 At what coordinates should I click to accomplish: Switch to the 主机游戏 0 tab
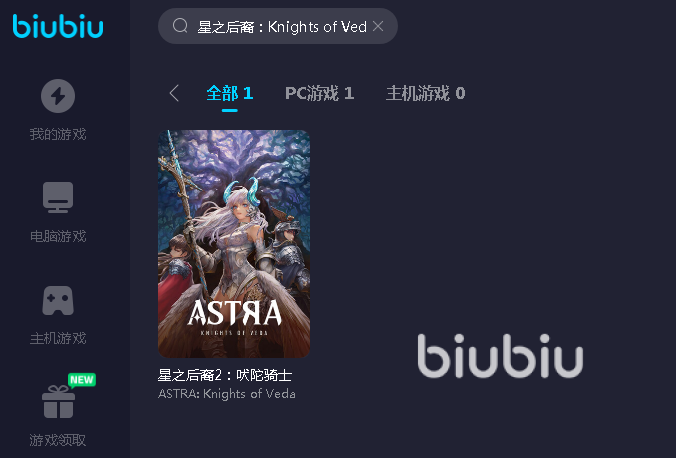[426, 93]
